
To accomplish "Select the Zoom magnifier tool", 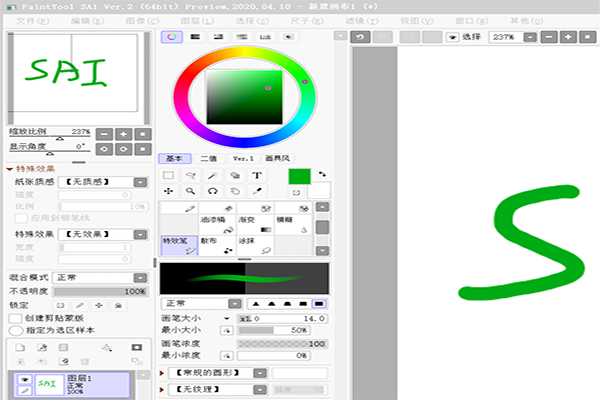I will [190, 190].
